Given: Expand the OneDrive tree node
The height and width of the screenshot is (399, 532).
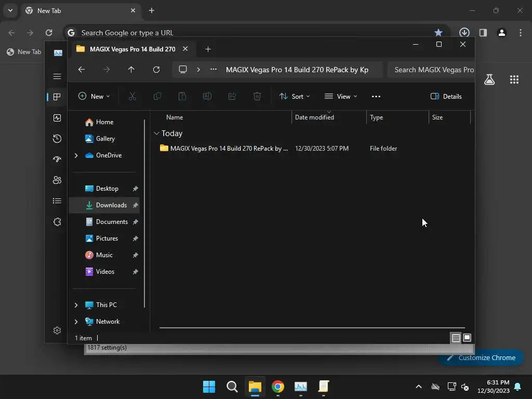Looking at the screenshot, I should tap(76, 155).
